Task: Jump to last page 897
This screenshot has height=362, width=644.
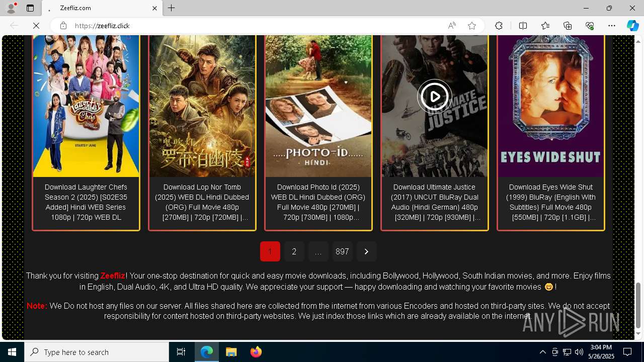Action: [342, 251]
